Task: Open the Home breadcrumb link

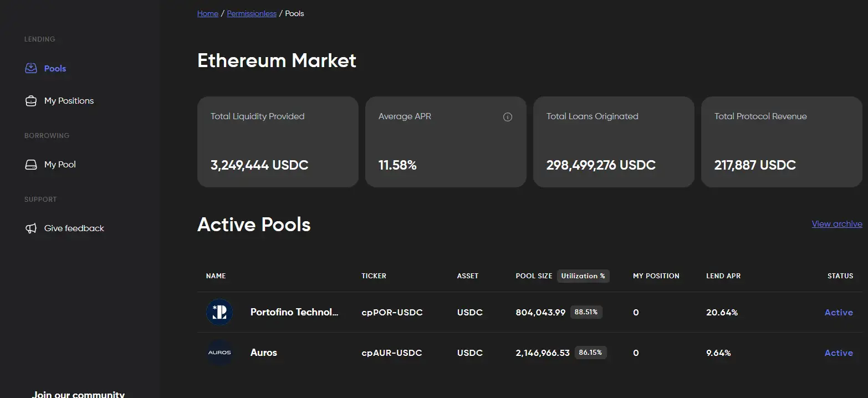Action: (x=207, y=13)
